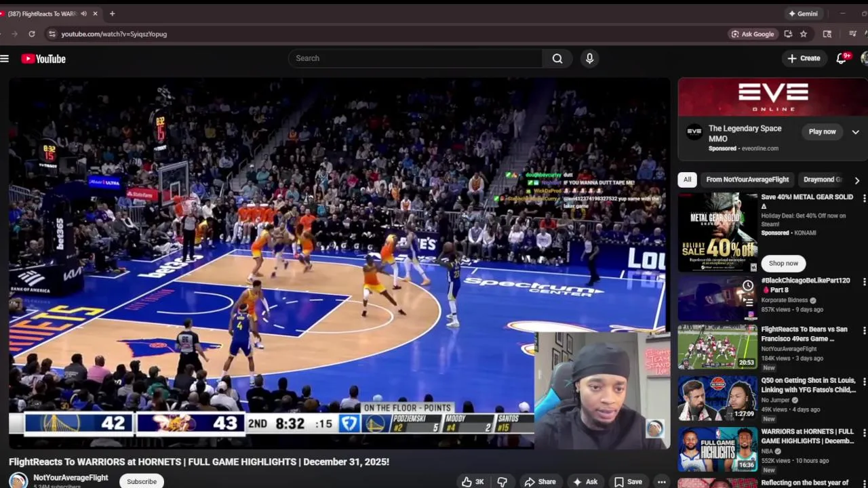Select the All filter chip
Image resolution: width=868 pixels, height=488 pixels.
pyautogui.click(x=687, y=180)
